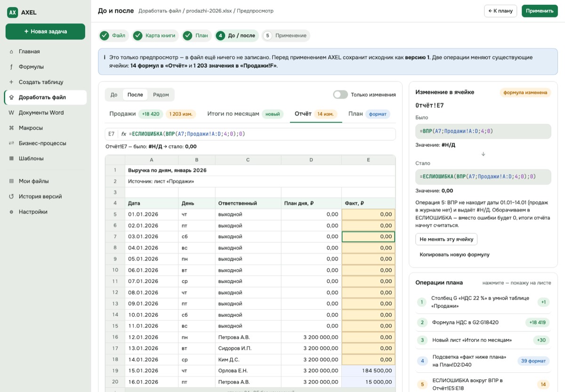
Task: Click the Применить button
Action: 540,11
